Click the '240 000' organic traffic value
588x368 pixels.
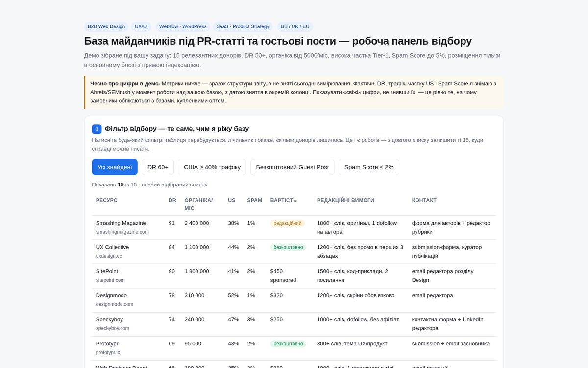(195, 319)
